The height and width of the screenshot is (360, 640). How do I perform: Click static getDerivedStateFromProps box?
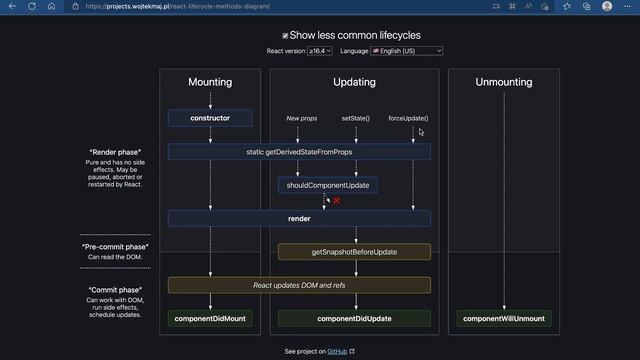click(299, 152)
